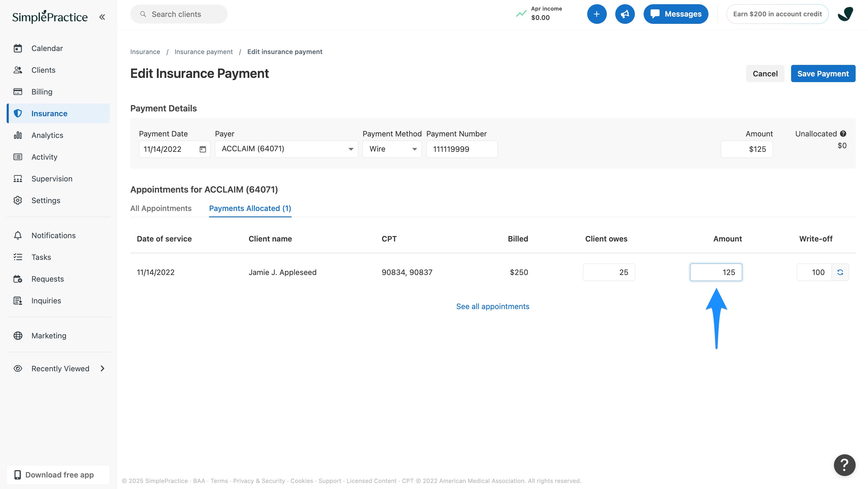Click the Write-off refresh icon

tap(840, 272)
